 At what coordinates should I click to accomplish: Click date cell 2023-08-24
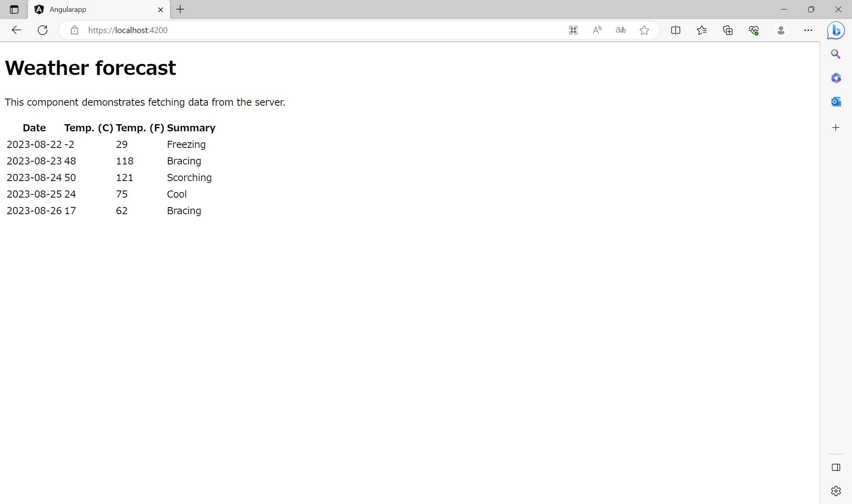coord(34,177)
